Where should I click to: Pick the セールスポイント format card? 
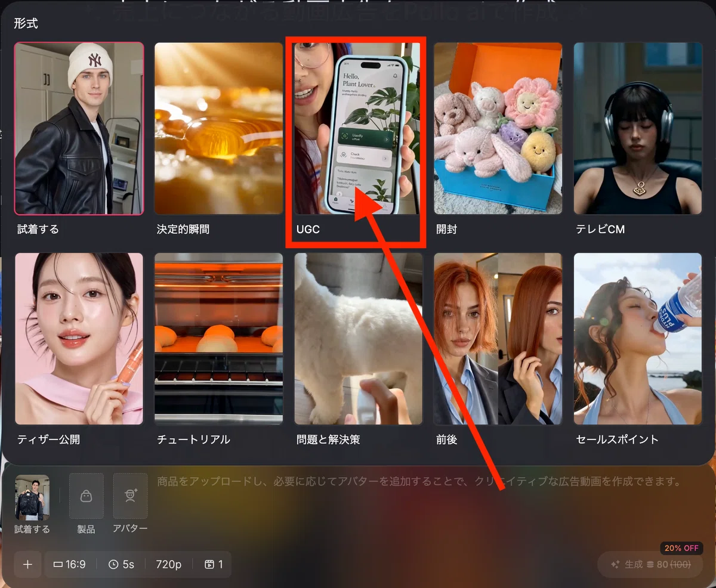tap(638, 339)
